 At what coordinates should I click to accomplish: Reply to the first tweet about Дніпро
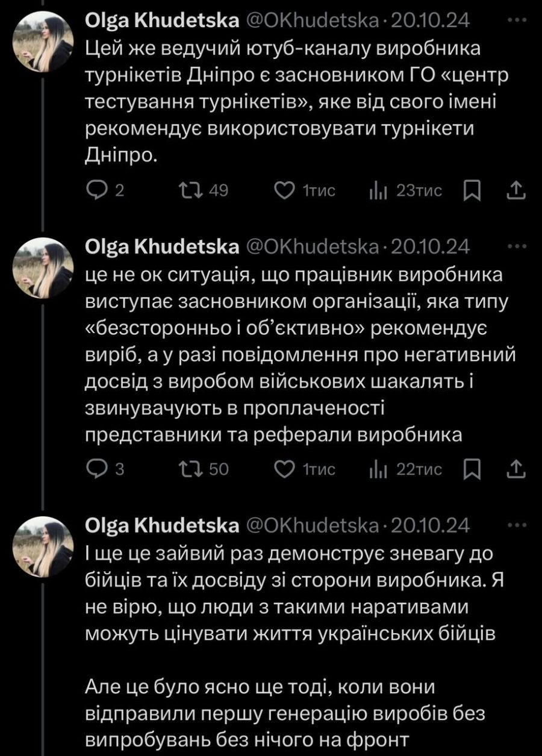[97, 191]
